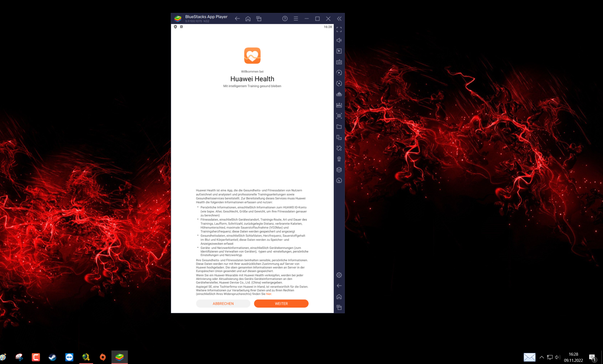
Task: Click the home icon in title bar
Action: click(248, 19)
